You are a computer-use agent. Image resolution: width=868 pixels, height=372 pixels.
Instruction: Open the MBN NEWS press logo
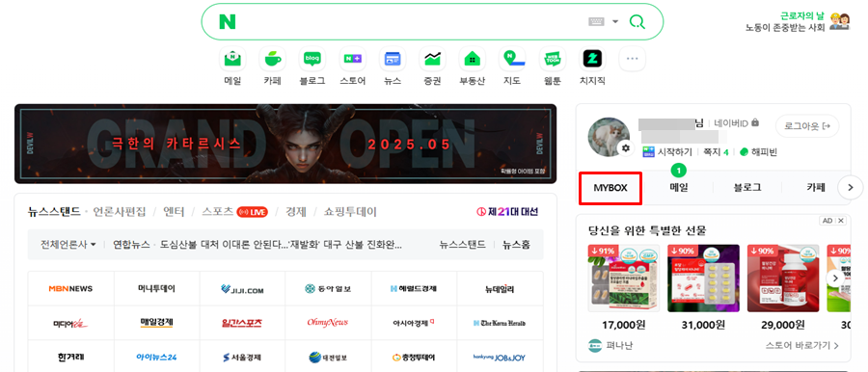70,288
